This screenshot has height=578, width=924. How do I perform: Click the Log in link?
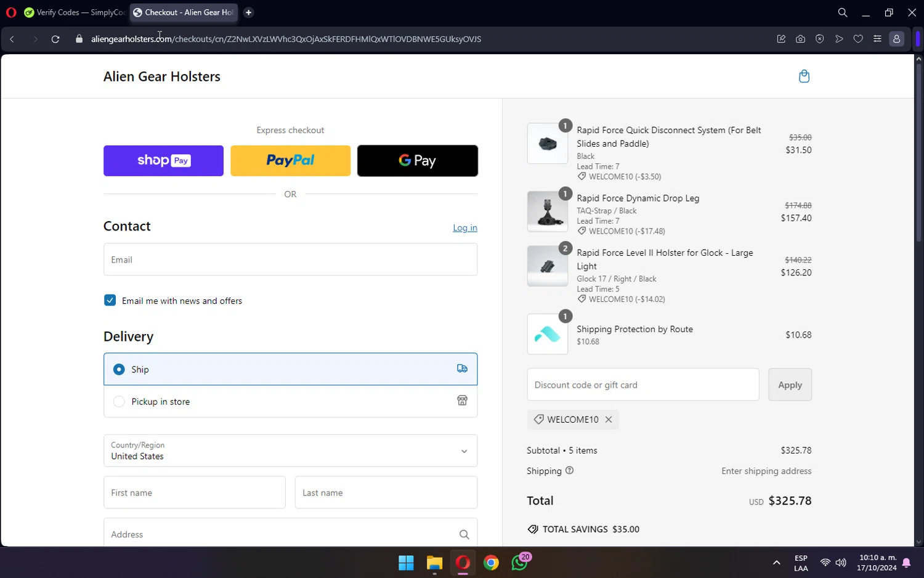(x=465, y=227)
